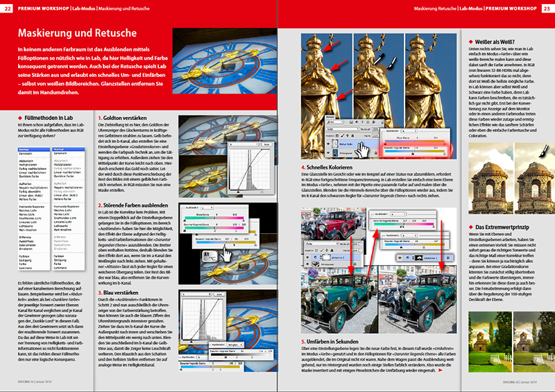
Task: Click adjustment icon on Umkehren 1 layer
Action: coord(408,257)
